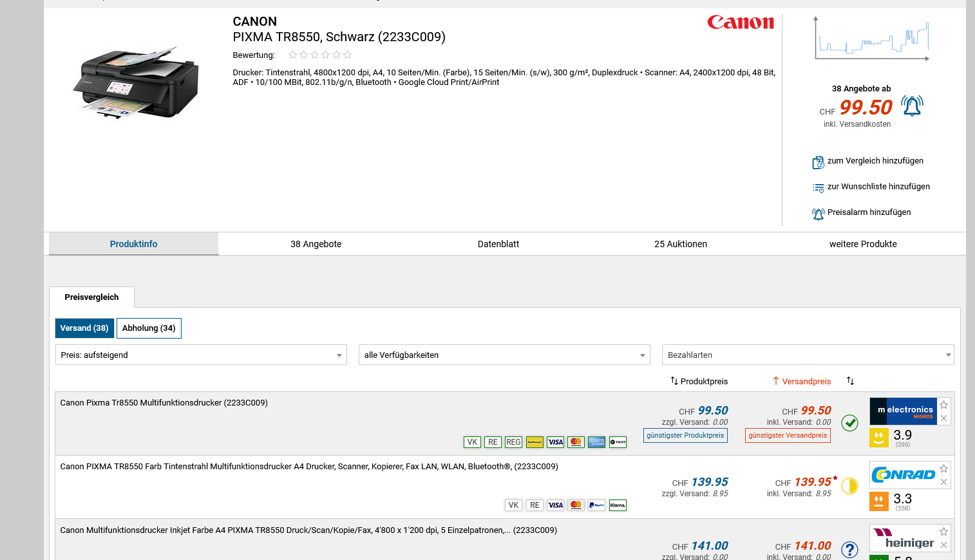Click the sort arrows icon right of Versandpreis
The image size is (975, 560).
tap(850, 381)
